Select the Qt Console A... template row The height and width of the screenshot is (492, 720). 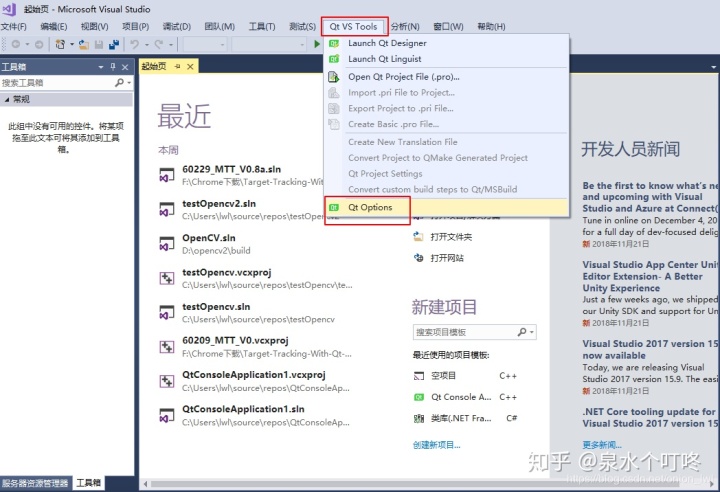466,397
